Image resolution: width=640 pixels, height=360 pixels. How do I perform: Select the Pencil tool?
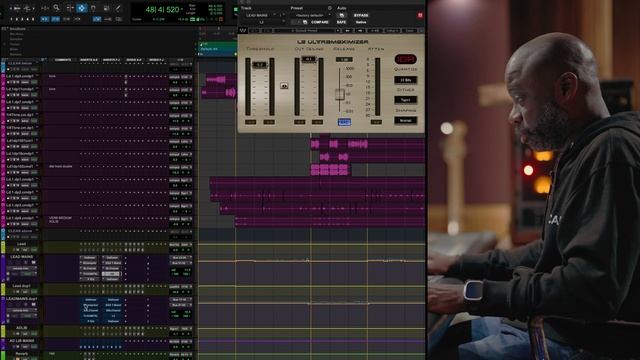coord(118,8)
